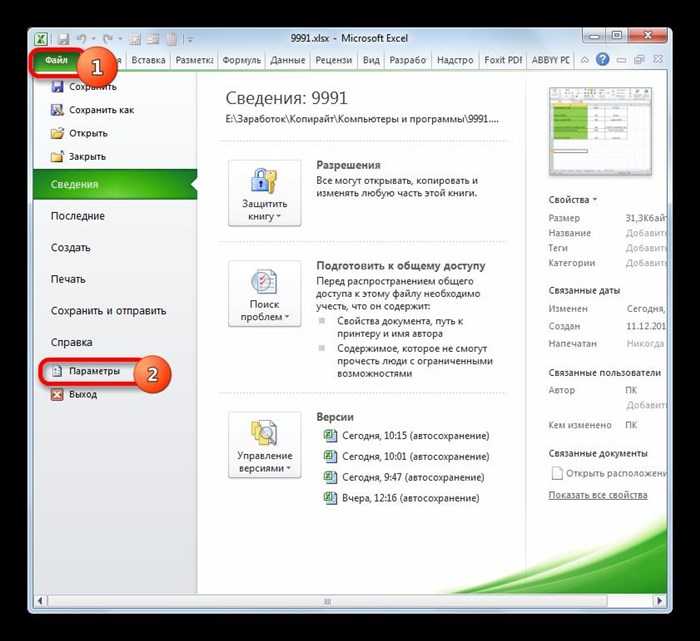The width and height of the screenshot is (700, 641).
Task: Click the Сохранить как disk icon
Action: tap(57, 110)
